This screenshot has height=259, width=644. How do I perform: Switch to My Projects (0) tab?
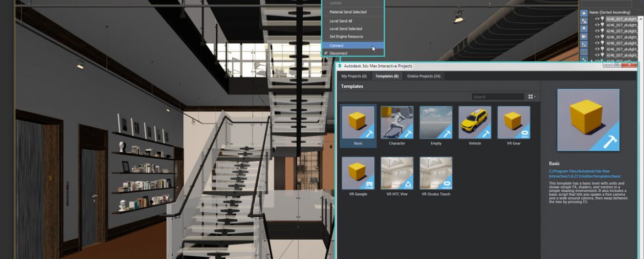click(353, 77)
